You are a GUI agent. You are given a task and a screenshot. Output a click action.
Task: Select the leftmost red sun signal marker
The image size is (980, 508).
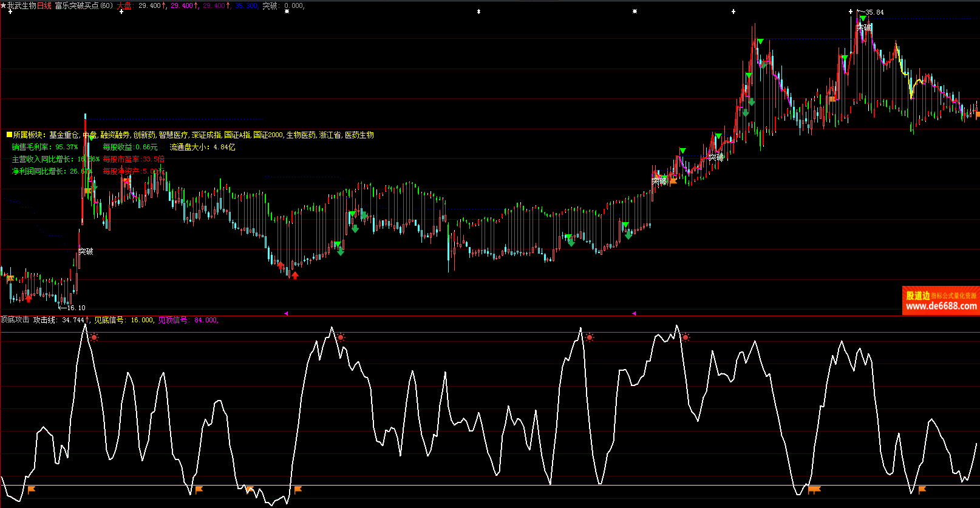94,337
